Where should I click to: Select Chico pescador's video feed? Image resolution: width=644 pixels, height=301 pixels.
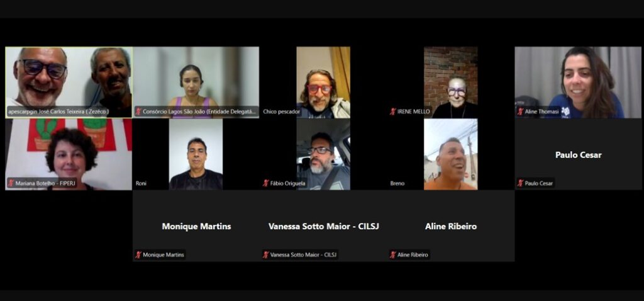[x=323, y=82]
